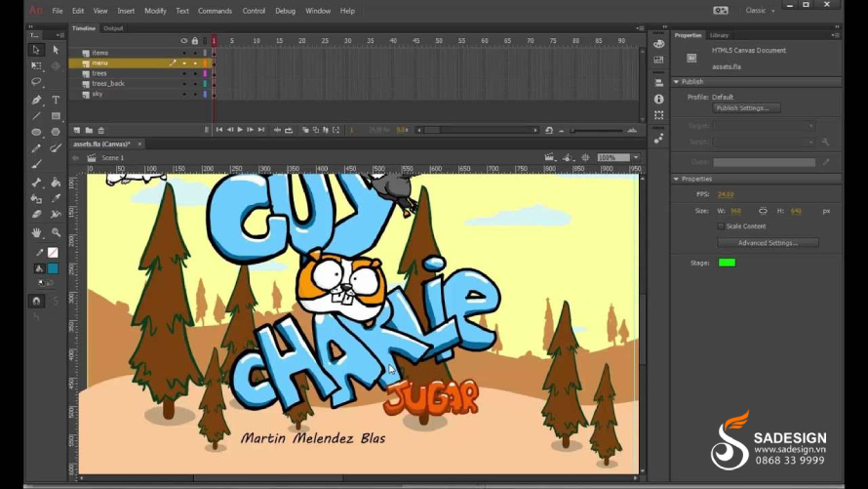Screen dimensions: 868x489
Task: Choose the Rectangle tool
Action: click(x=56, y=116)
